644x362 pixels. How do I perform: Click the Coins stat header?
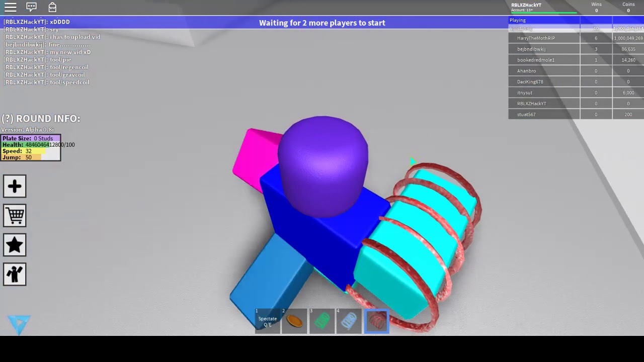point(628,5)
